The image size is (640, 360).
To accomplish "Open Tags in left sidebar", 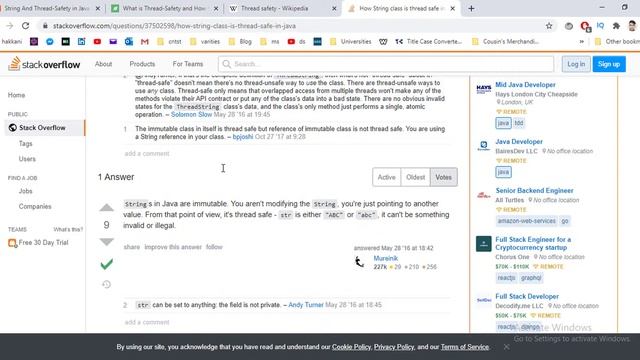I will [26, 144].
